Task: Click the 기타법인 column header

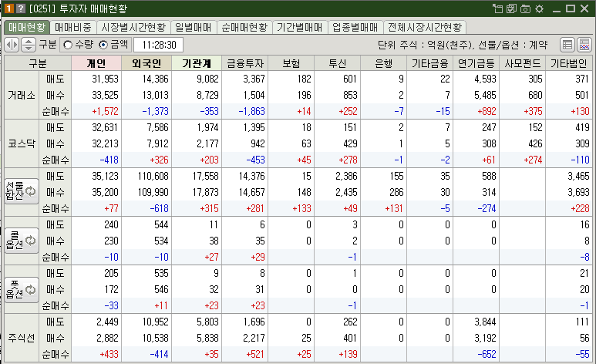Action: 569,63
